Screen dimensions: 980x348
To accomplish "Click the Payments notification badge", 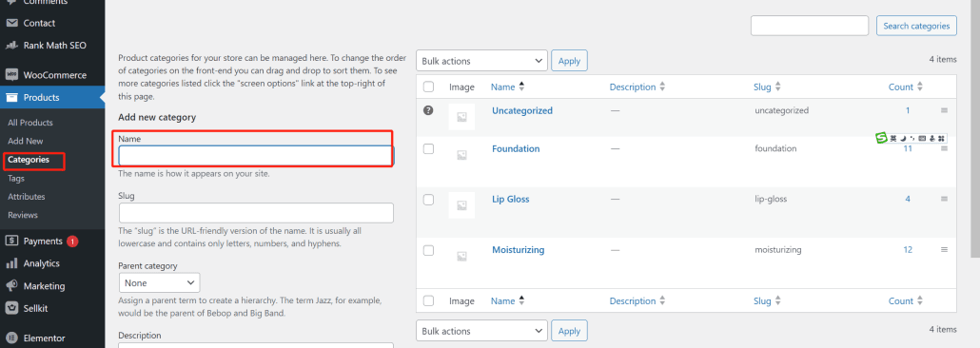I will [72, 242].
